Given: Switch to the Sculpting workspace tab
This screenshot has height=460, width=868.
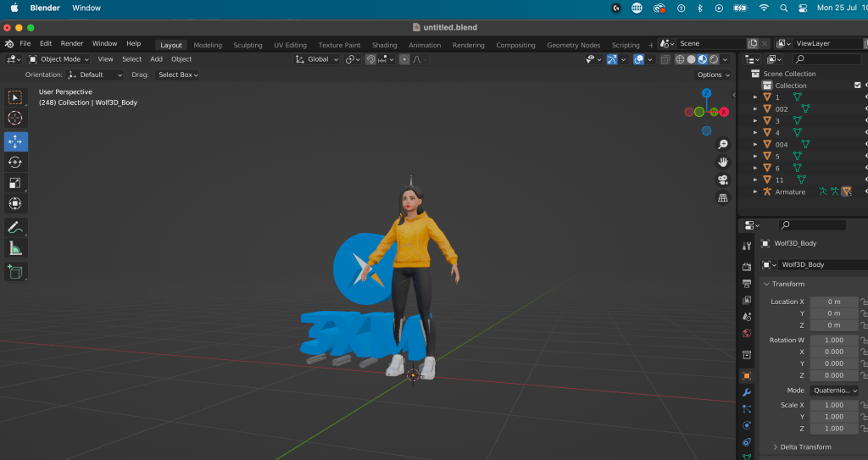Looking at the screenshot, I should coord(248,45).
